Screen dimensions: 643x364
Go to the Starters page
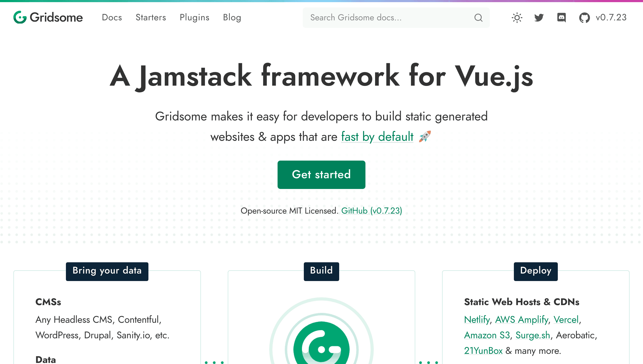(x=151, y=17)
